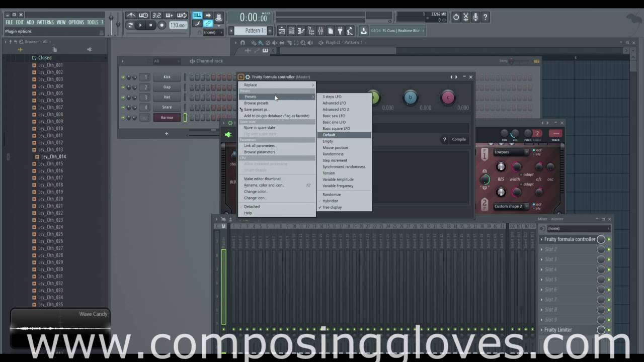Click the help question mark in toolbar
This screenshot has height=362, width=644.
485,17
